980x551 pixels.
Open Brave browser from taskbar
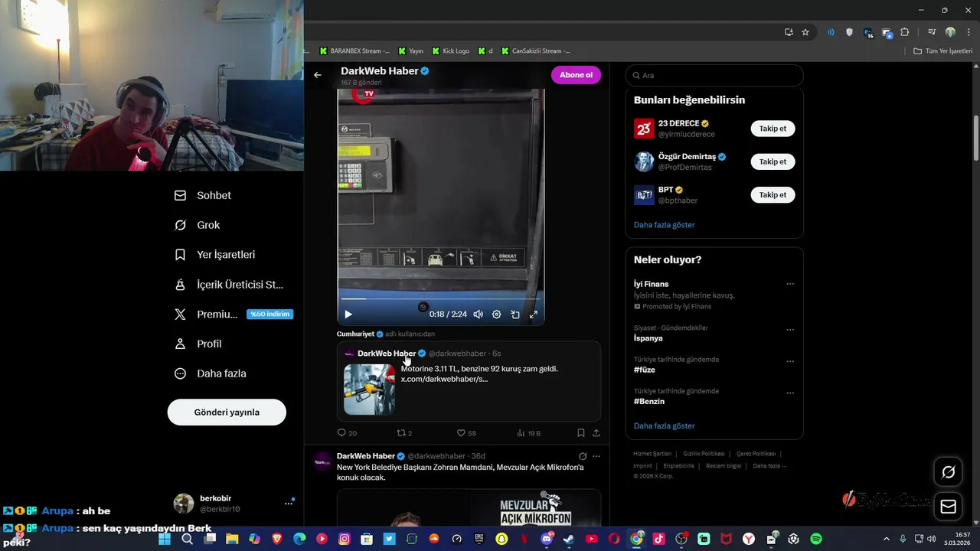[x=277, y=539]
